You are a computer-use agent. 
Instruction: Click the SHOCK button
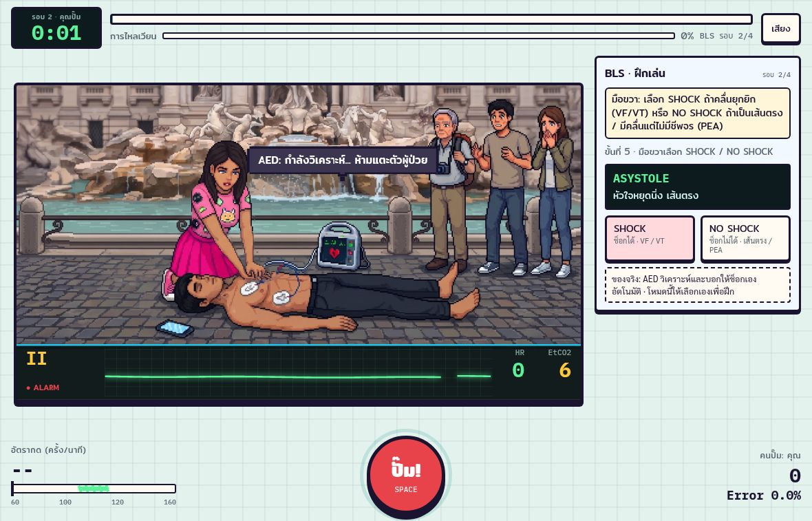650,239
